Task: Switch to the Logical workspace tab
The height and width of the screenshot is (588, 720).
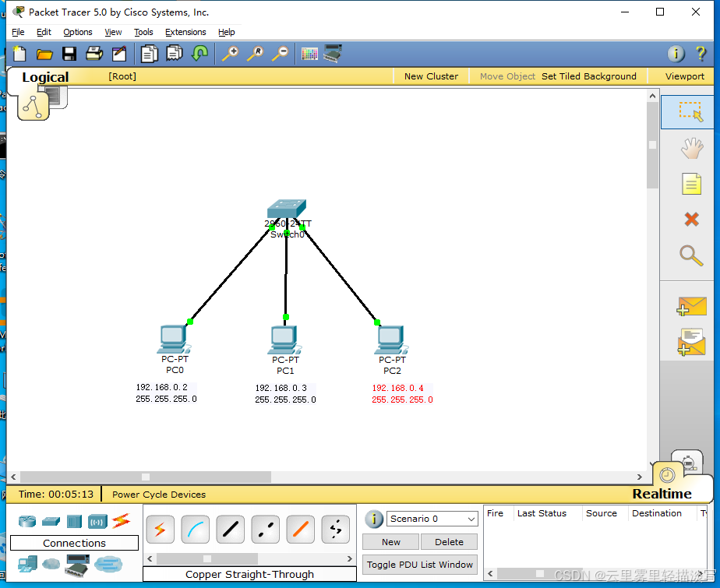Action: pyautogui.click(x=45, y=77)
